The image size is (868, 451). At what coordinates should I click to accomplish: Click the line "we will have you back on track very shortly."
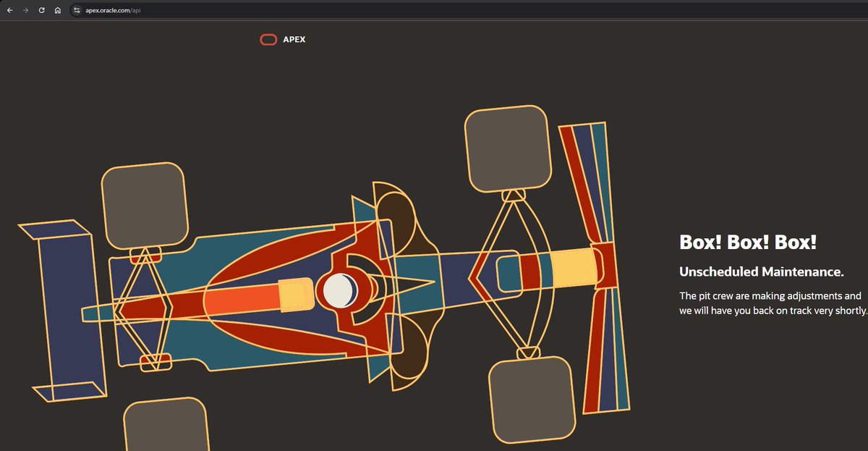coord(773,310)
